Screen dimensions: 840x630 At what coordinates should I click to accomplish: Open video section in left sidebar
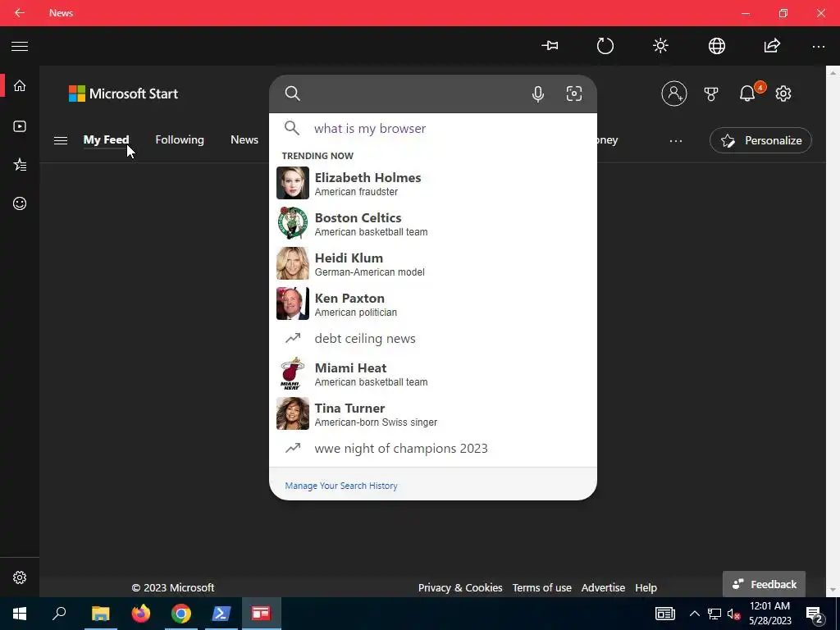click(20, 126)
